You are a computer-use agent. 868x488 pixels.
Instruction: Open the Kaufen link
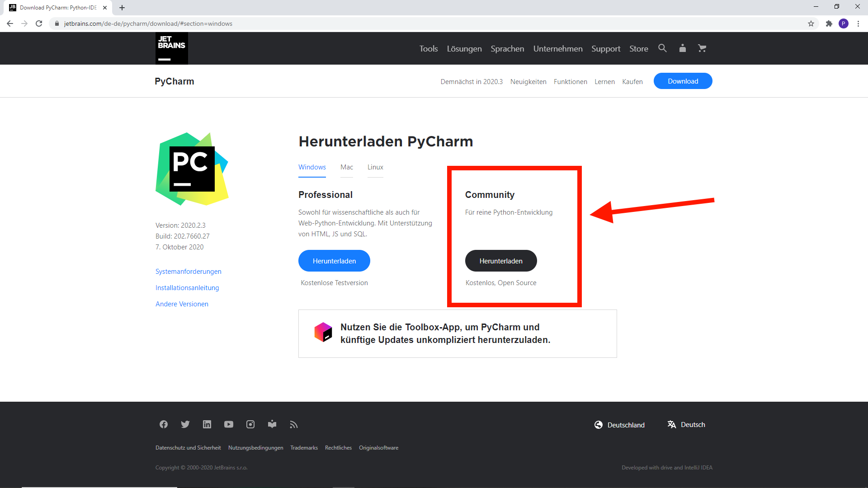[x=632, y=82]
